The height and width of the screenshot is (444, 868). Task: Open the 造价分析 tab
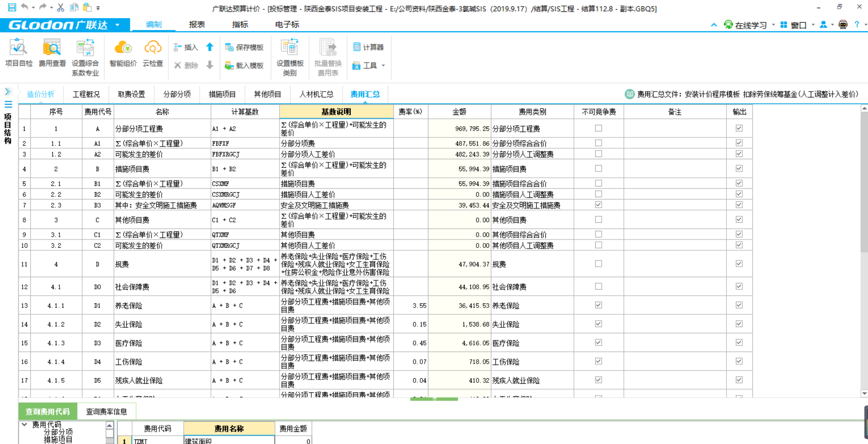tap(41, 94)
